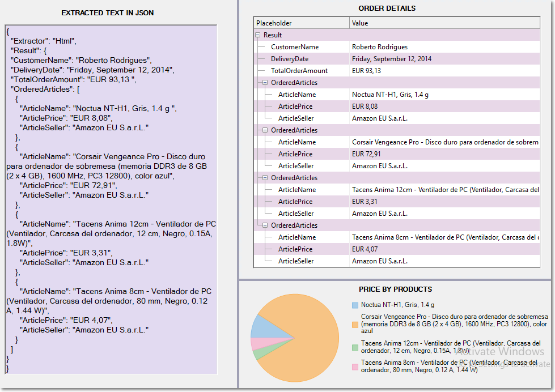Select the CustomerName row in Order Details

[x=295, y=47]
